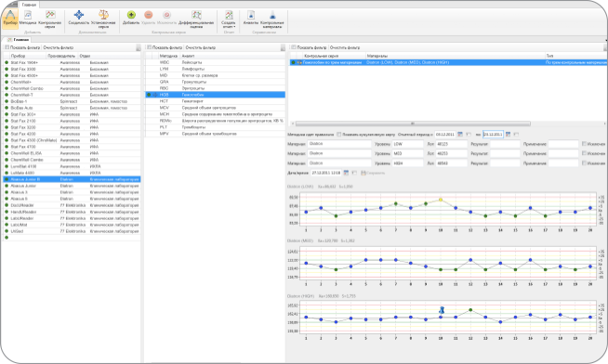Viewport: 608px width, 364px height.
Task: Check Исключен for the MID material row
Action: coord(584,153)
